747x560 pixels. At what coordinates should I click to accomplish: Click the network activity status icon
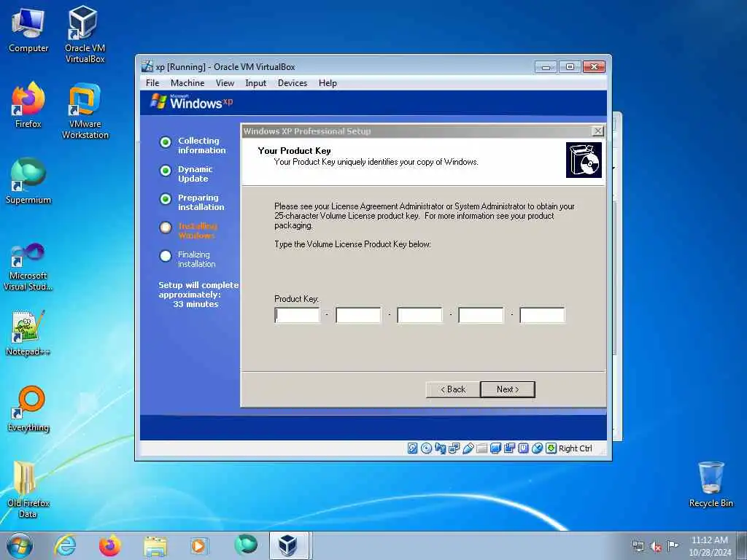coord(454,448)
